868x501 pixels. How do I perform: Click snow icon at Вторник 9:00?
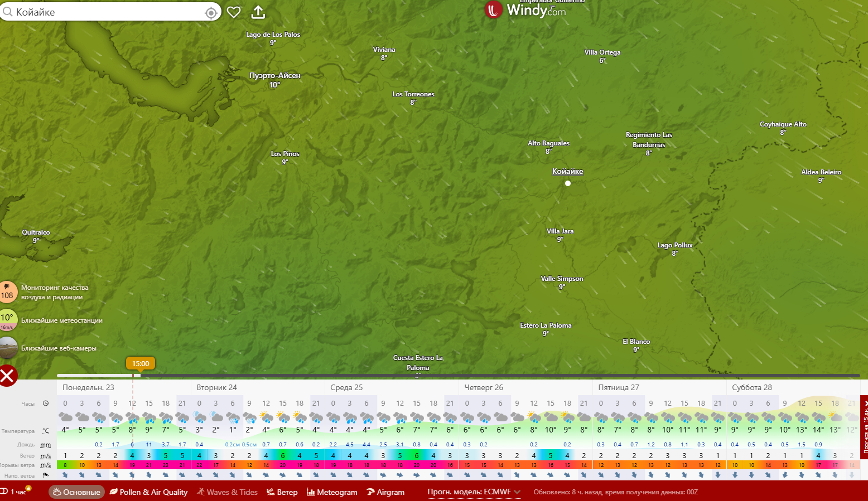tap(249, 417)
